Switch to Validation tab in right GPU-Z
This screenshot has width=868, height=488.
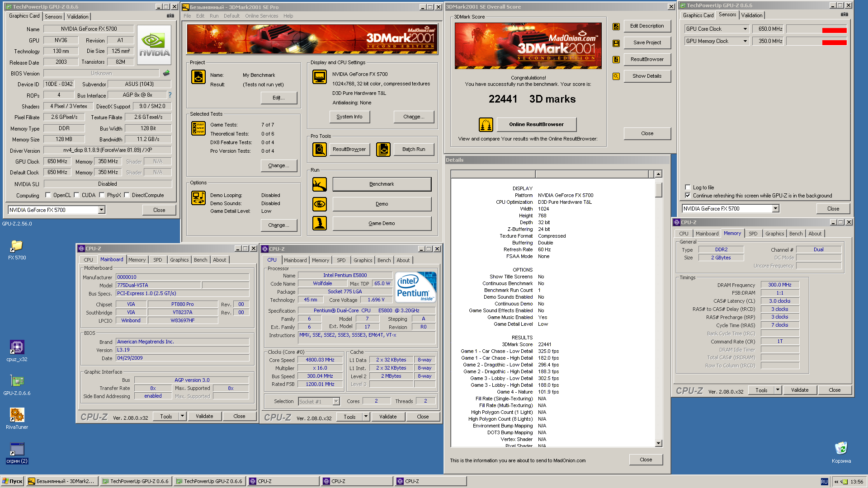pos(751,15)
